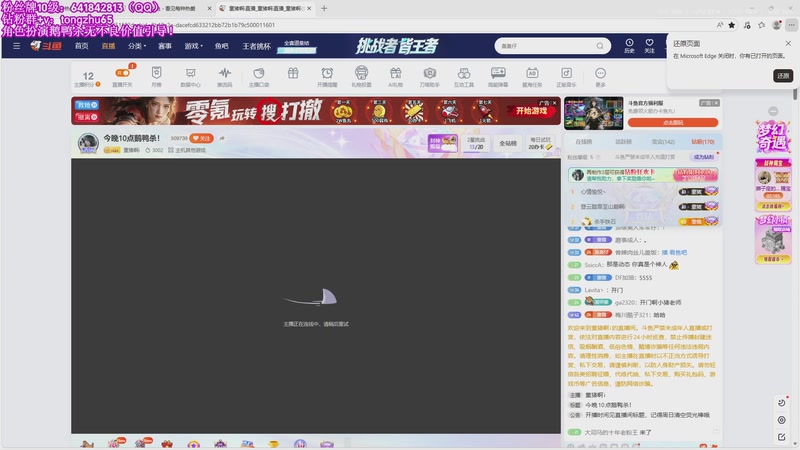
Task: Close the banner advertisement
Action: click(555, 103)
